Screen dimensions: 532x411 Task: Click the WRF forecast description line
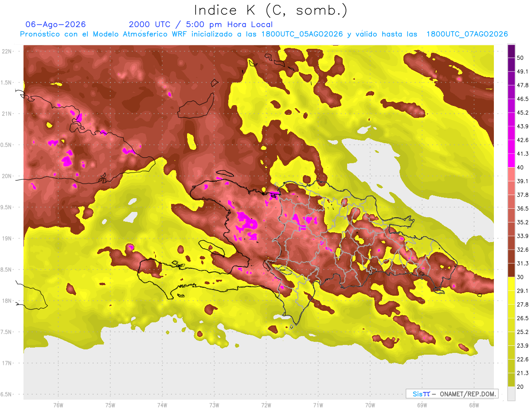point(264,34)
